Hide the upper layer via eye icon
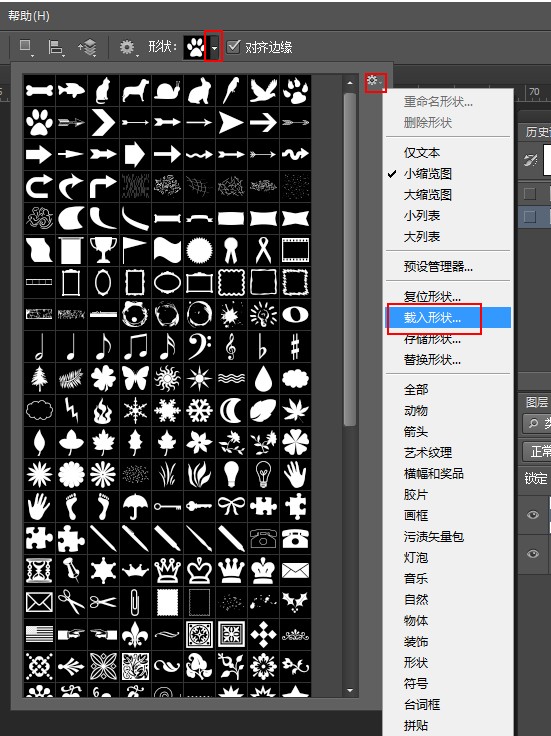 pos(533,515)
